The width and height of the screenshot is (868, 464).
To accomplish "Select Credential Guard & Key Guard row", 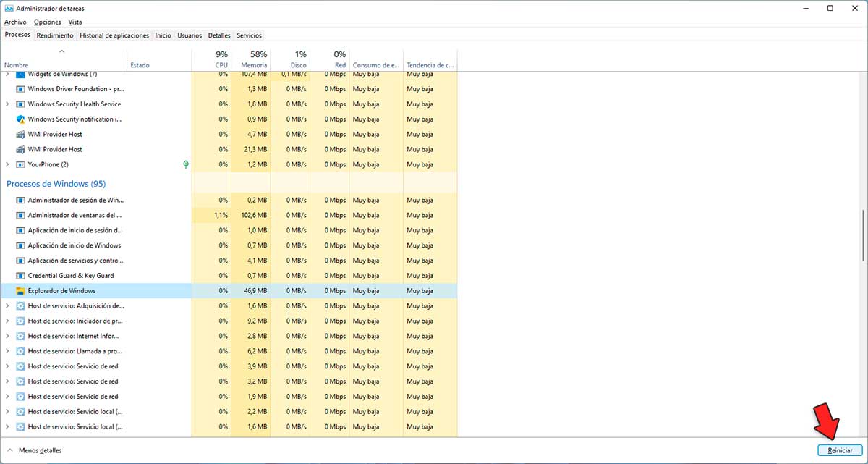I will coord(229,276).
